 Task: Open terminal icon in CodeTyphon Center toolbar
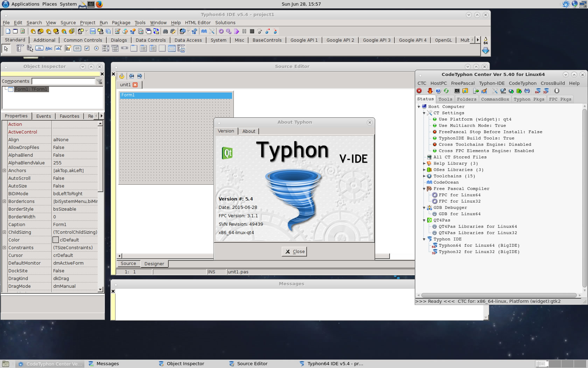point(457,91)
